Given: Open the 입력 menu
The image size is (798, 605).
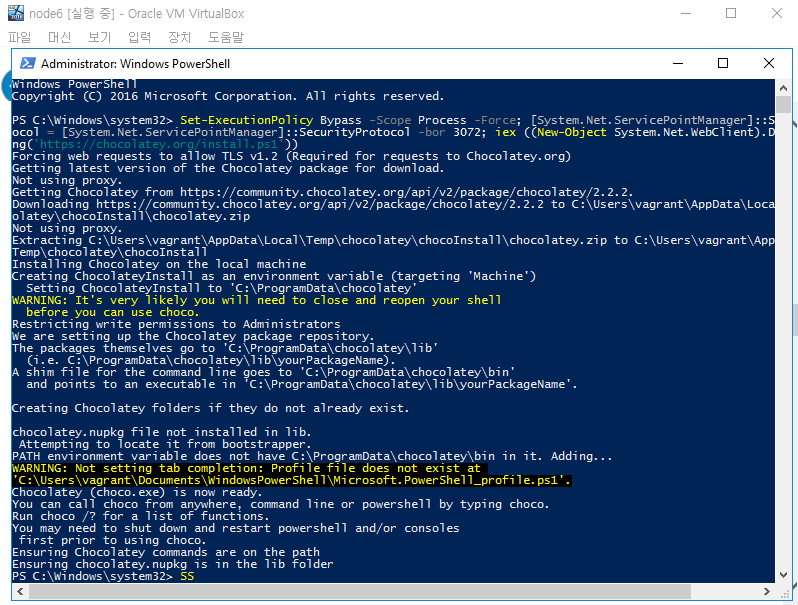Looking at the screenshot, I should pos(139,37).
